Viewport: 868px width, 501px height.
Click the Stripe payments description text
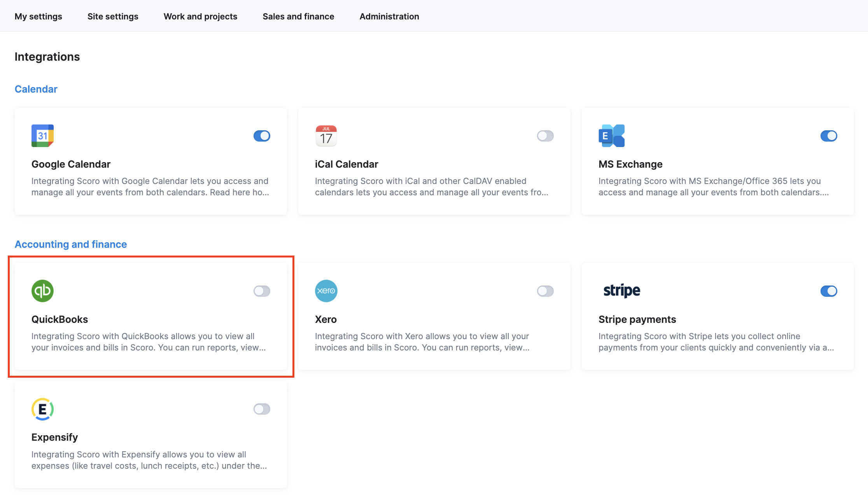pos(716,342)
